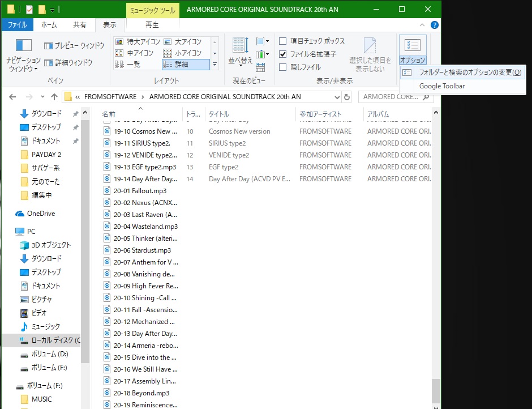The width and height of the screenshot is (532, 409).
Task: Expand the layout gallery more arrow
Action: pyautogui.click(x=214, y=64)
